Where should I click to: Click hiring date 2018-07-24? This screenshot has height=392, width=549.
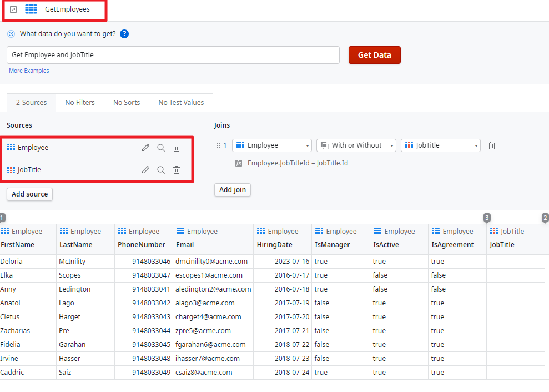tap(292, 373)
